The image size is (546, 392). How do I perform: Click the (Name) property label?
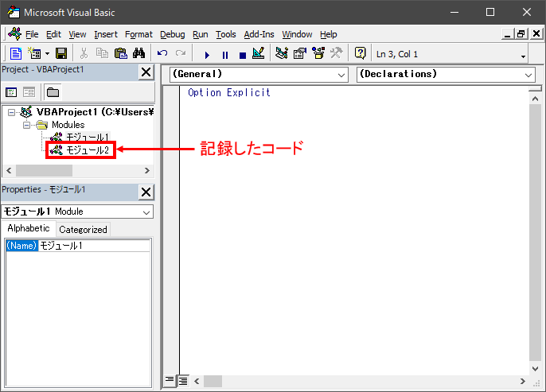tap(21, 246)
